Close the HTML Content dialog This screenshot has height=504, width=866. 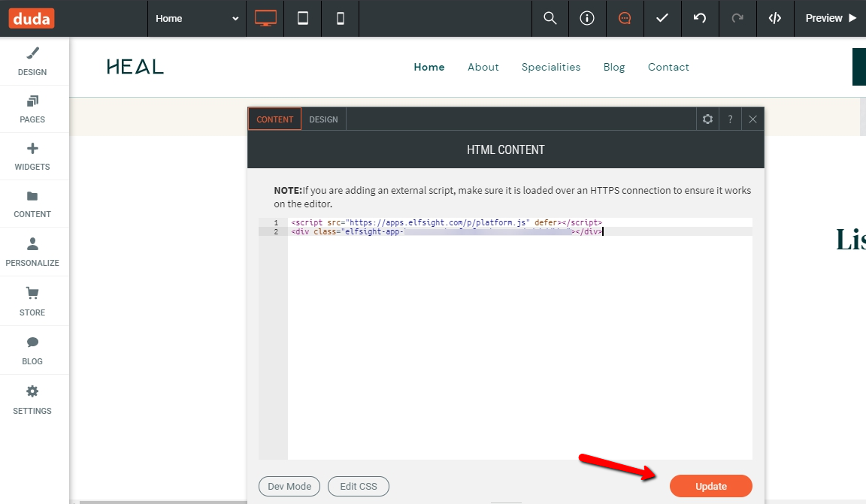pyautogui.click(x=752, y=119)
